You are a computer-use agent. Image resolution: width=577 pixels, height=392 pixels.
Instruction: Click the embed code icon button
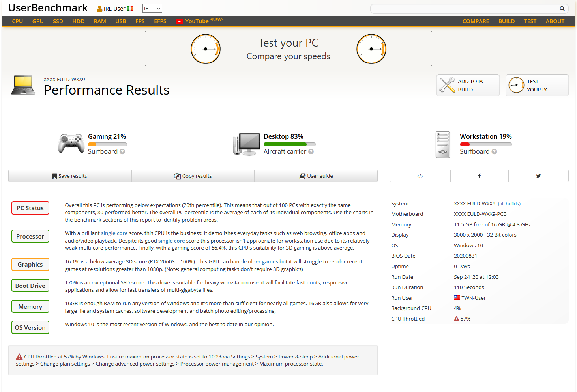[x=420, y=176]
